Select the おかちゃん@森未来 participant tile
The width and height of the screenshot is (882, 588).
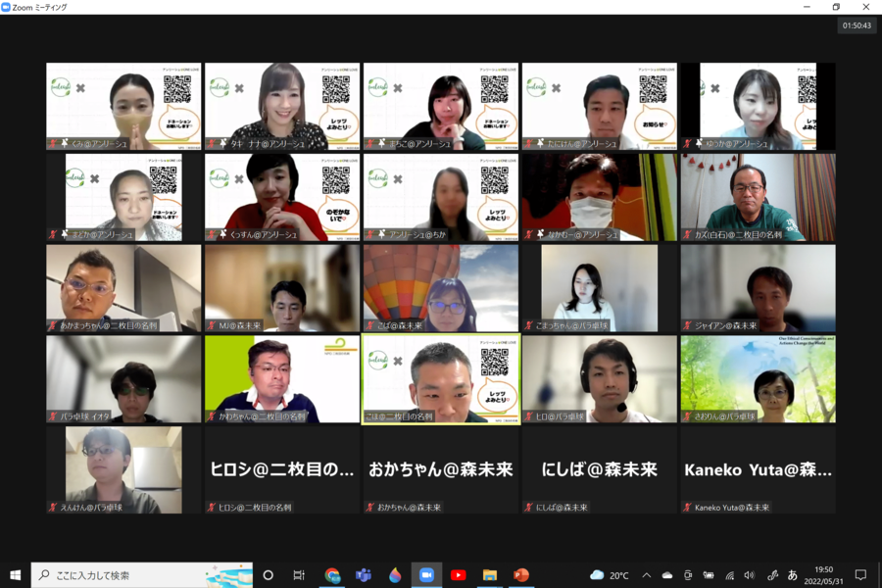point(440,469)
